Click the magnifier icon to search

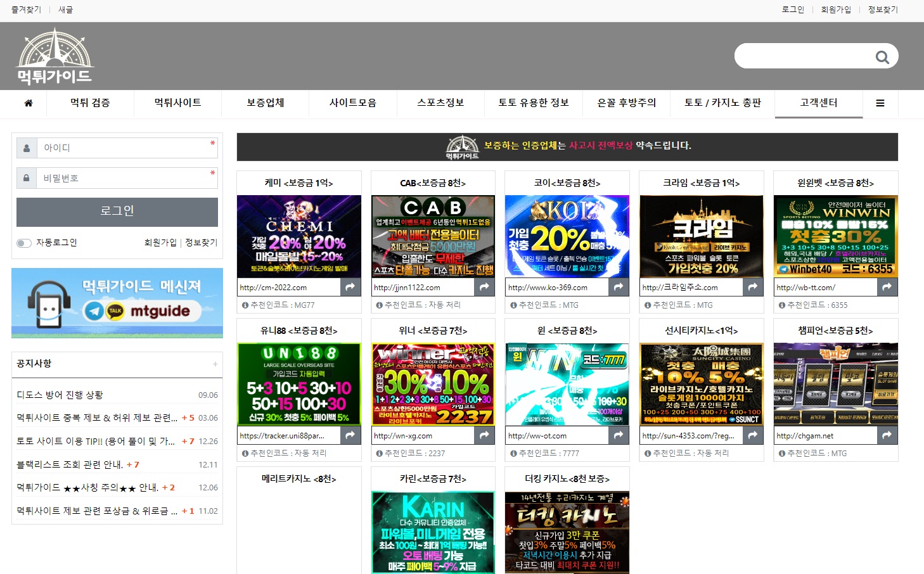[882, 56]
